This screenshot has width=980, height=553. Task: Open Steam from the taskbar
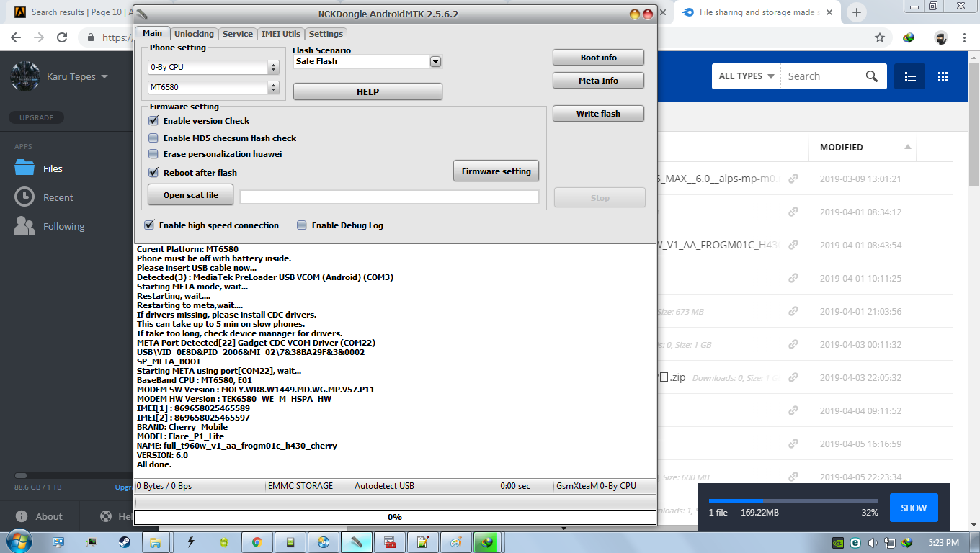pos(125,542)
